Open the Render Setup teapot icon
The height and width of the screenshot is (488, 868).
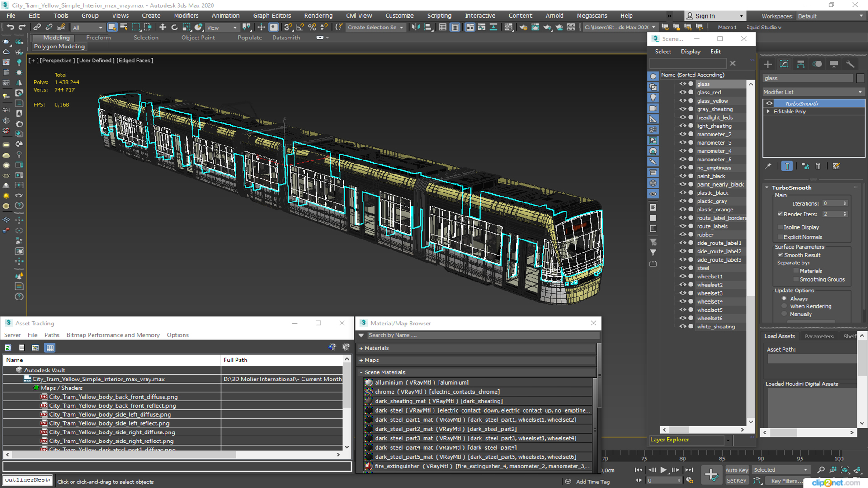coord(523,28)
